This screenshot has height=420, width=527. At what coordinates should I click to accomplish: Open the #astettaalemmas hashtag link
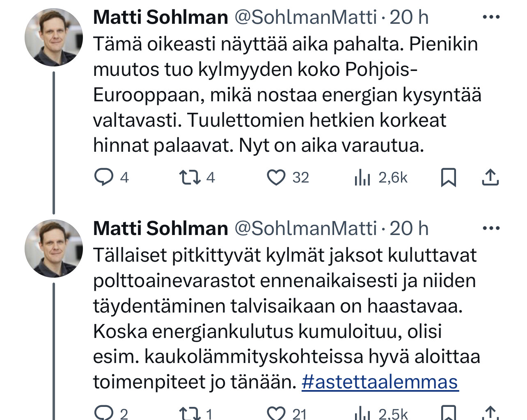(x=380, y=382)
